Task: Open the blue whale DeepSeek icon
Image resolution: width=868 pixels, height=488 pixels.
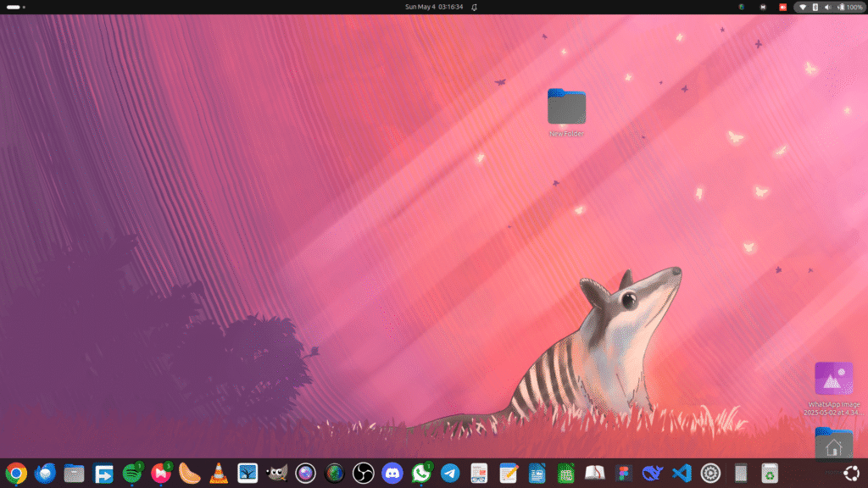Action: pos(653,474)
